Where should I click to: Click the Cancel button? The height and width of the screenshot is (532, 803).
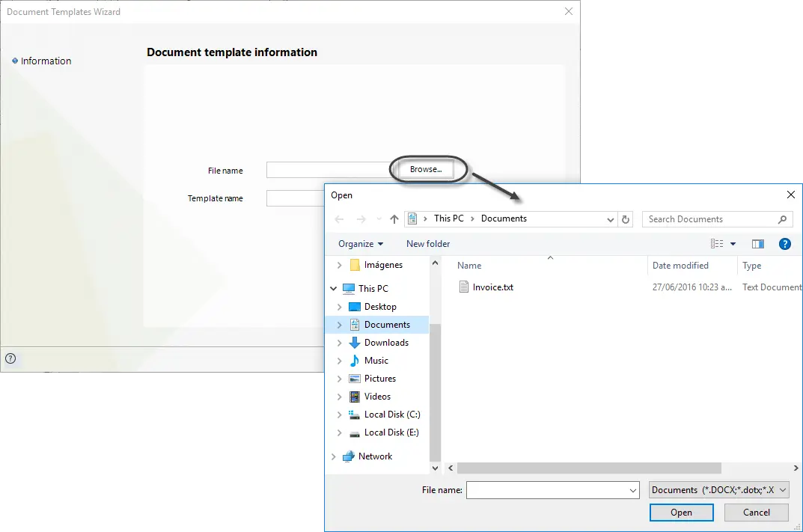coord(756,513)
